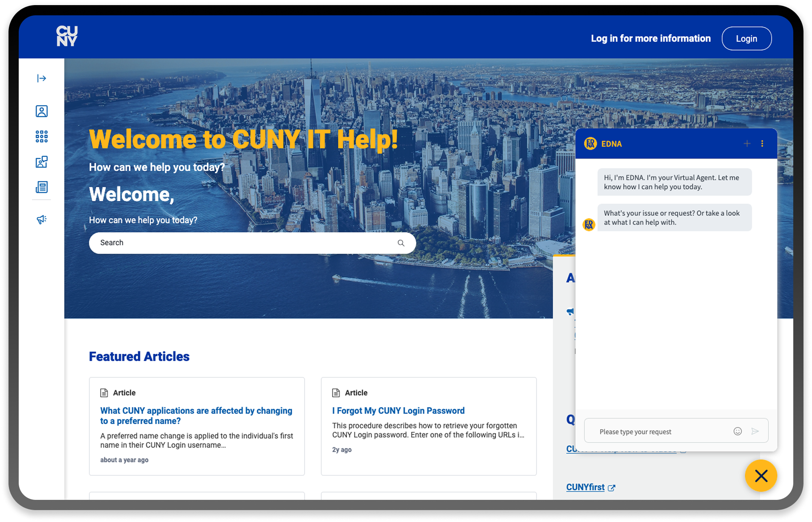Open 'What CUNY applications are affected' article
This screenshot has height=522, width=812.
196,416
